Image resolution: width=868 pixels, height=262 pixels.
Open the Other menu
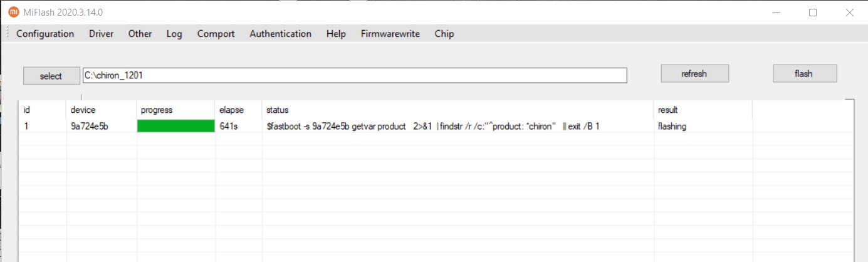[x=140, y=34]
